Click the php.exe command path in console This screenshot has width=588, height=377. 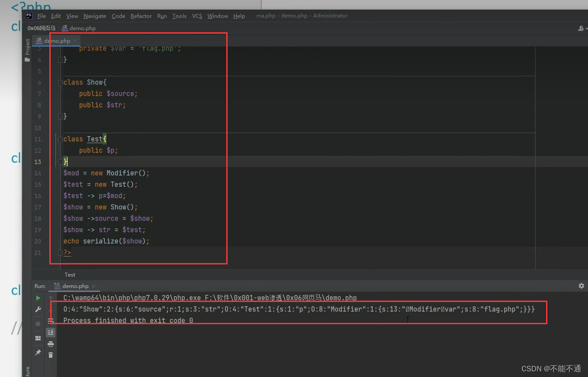210,298
